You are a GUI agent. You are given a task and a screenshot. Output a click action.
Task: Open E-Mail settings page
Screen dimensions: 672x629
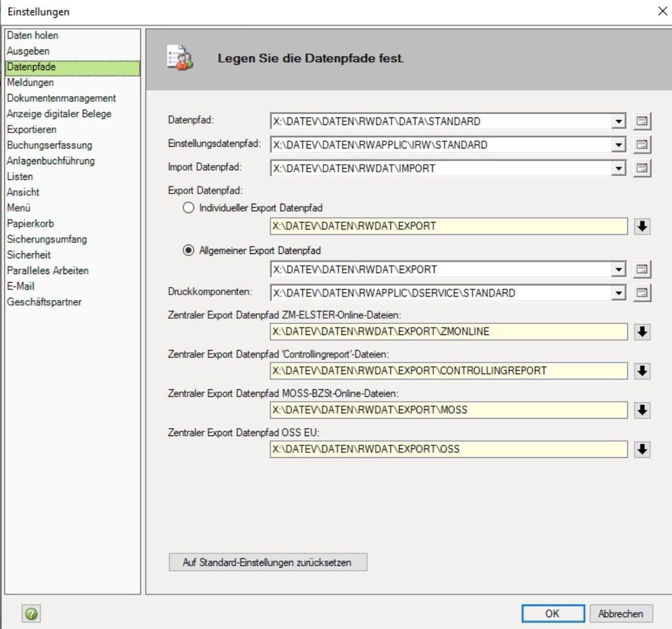[x=73, y=286]
